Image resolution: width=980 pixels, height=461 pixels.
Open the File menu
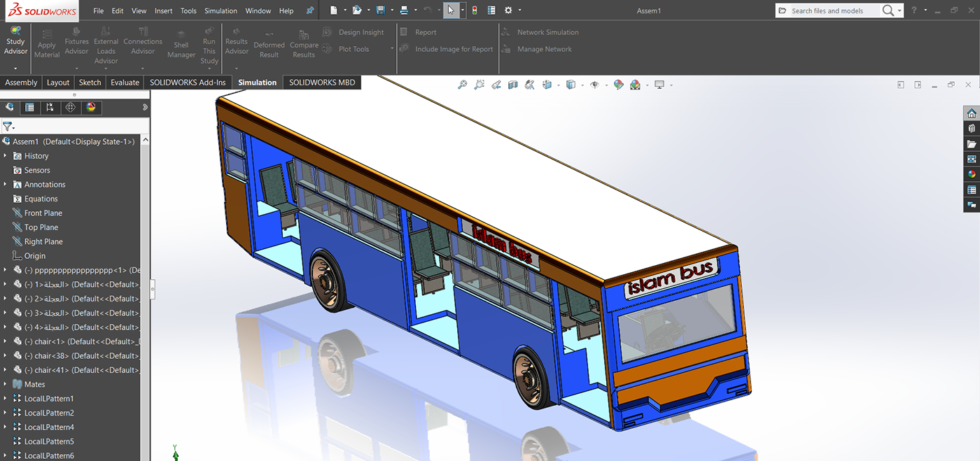pos(99,10)
